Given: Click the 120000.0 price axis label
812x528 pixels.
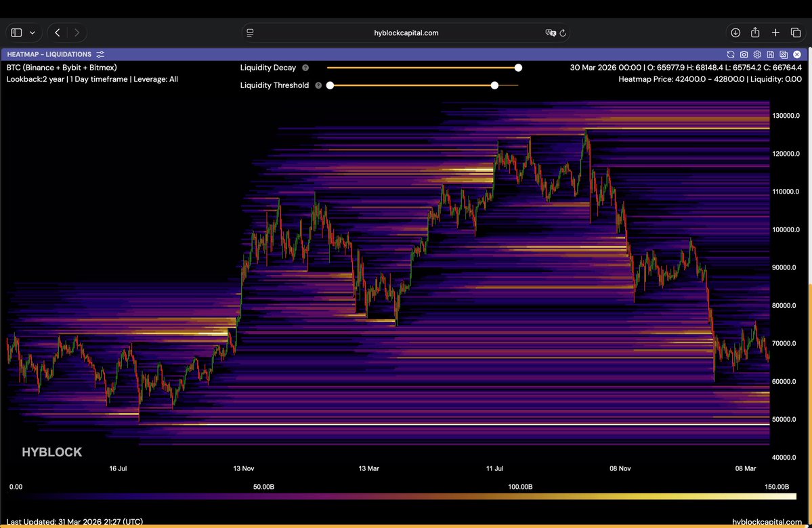Looking at the screenshot, I should point(786,154).
